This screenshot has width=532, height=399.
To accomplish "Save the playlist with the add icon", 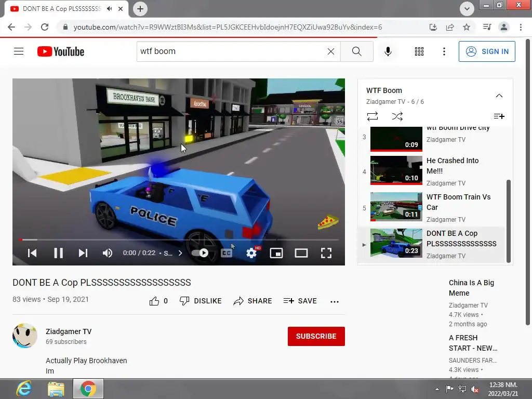I will [x=499, y=116].
